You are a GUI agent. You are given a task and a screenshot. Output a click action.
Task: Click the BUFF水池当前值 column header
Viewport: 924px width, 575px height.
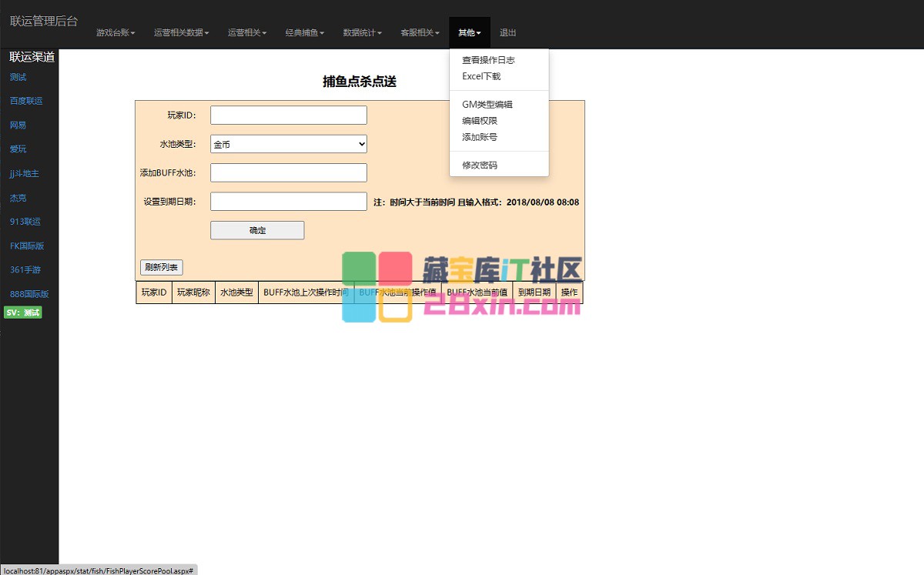pos(477,293)
